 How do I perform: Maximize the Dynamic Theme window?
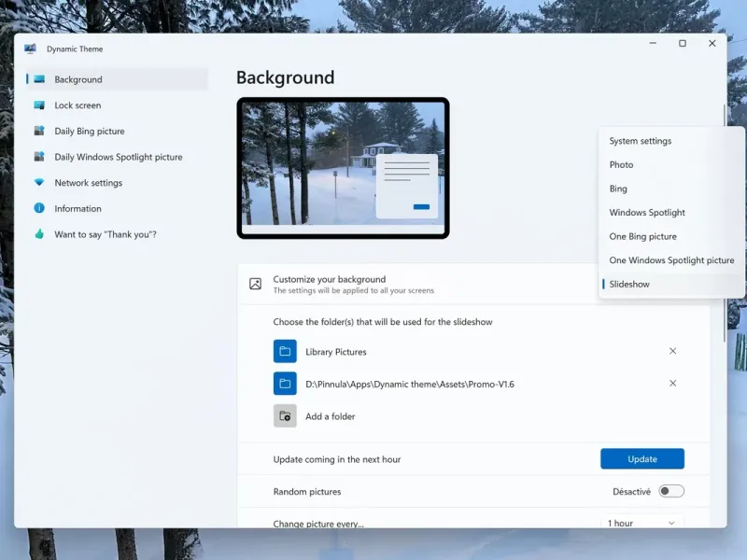(683, 43)
